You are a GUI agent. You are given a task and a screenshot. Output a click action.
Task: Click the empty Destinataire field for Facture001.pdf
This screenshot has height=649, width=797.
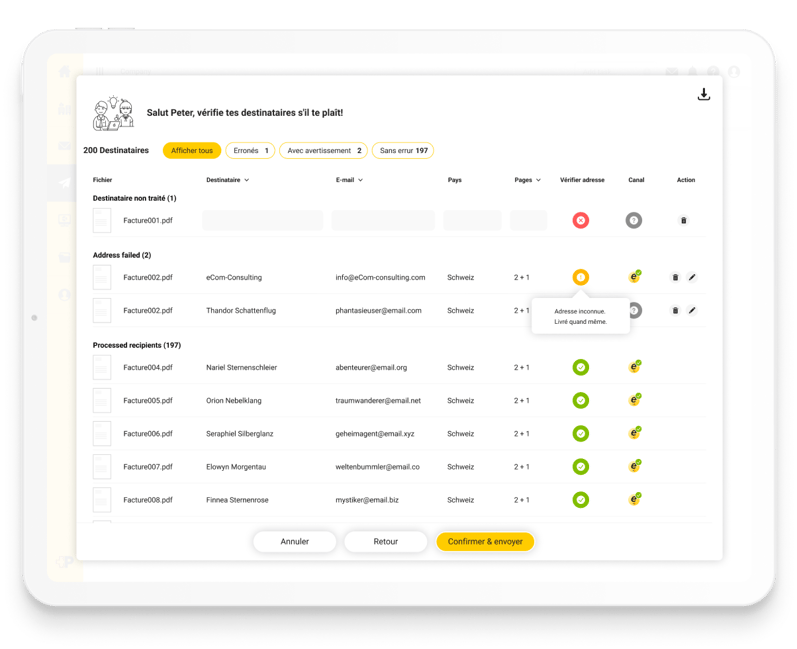tap(263, 220)
